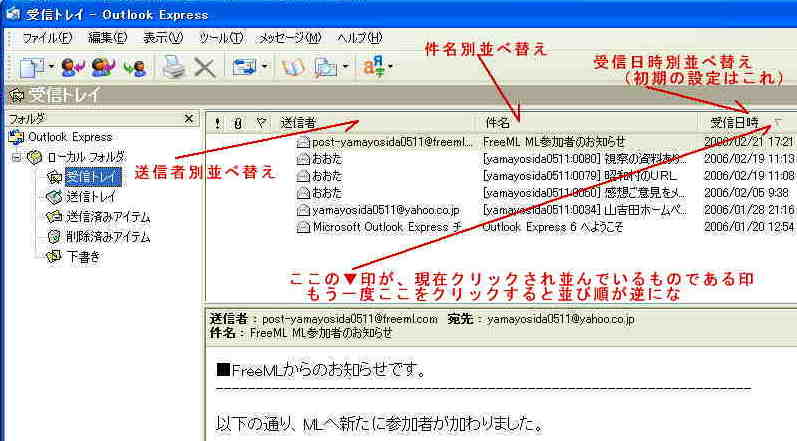Open the ヘルプ(H) menu

pos(359,38)
